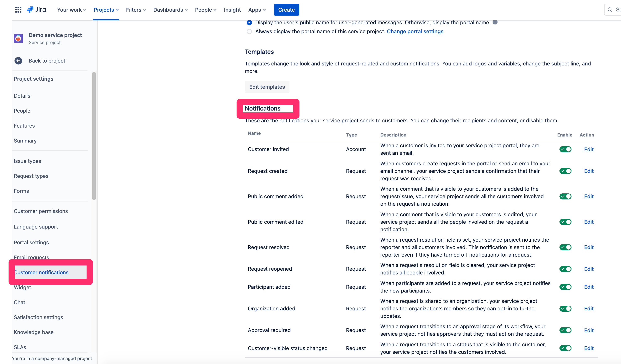The image size is (621, 364).
Task: Click the search magnifier icon
Action: coord(610,10)
